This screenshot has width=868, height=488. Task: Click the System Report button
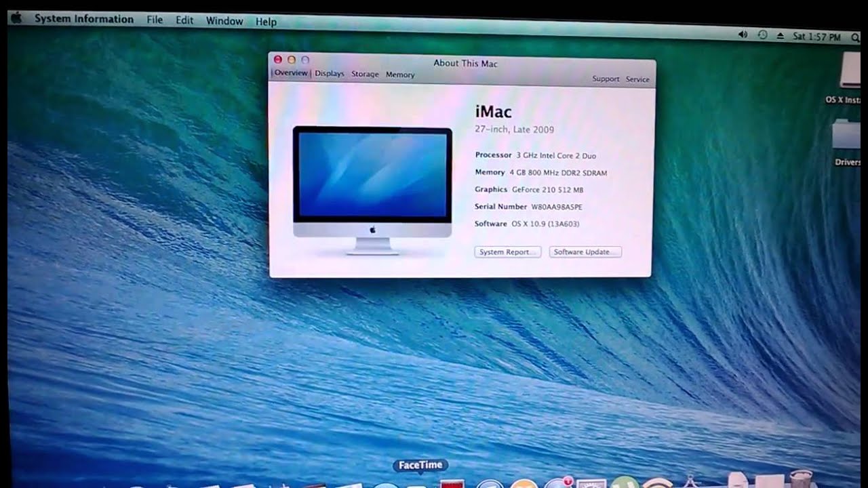click(507, 252)
